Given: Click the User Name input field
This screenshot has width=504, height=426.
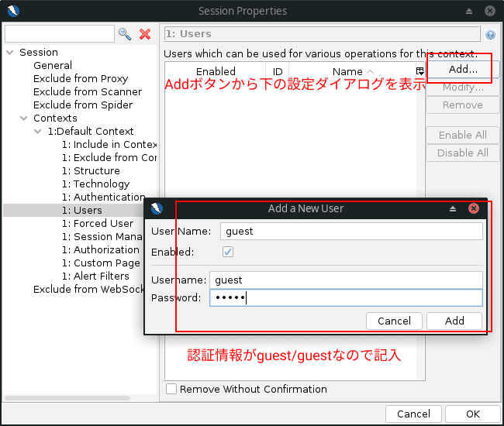Looking at the screenshot, I should coord(351,232).
